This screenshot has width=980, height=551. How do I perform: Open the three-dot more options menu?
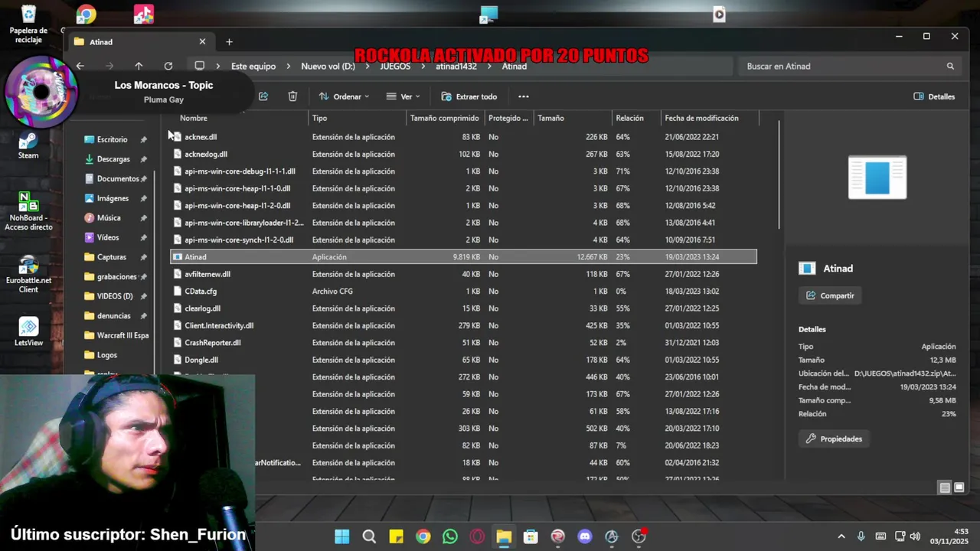524,96
